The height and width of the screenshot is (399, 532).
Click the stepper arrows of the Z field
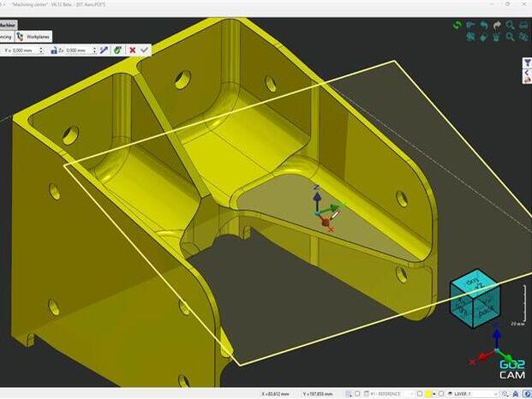coord(94,51)
